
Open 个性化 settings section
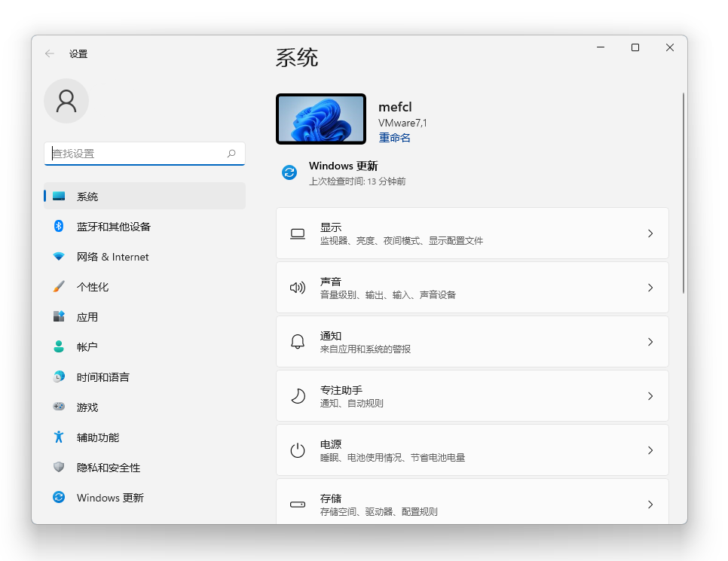tap(145, 287)
